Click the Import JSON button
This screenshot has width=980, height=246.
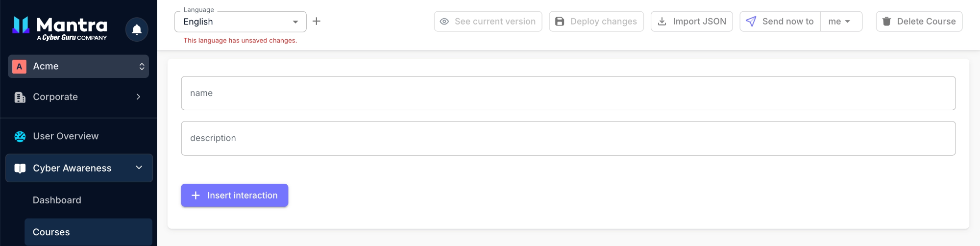692,22
